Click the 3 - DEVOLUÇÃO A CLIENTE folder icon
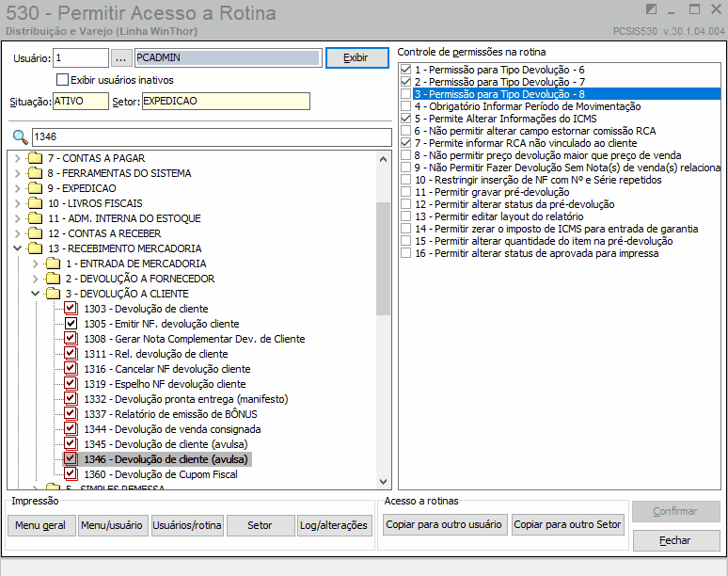Image resolution: width=728 pixels, height=576 pixels. click(53, 294)
